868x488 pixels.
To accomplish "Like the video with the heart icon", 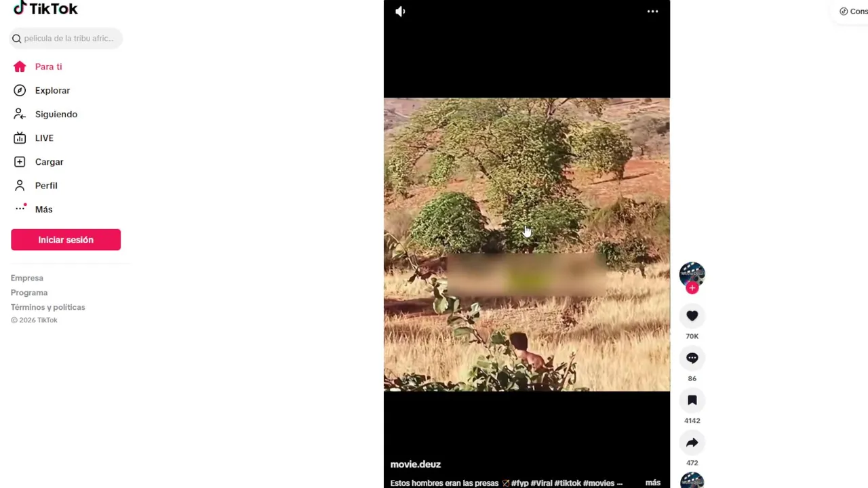I will 692,316.
